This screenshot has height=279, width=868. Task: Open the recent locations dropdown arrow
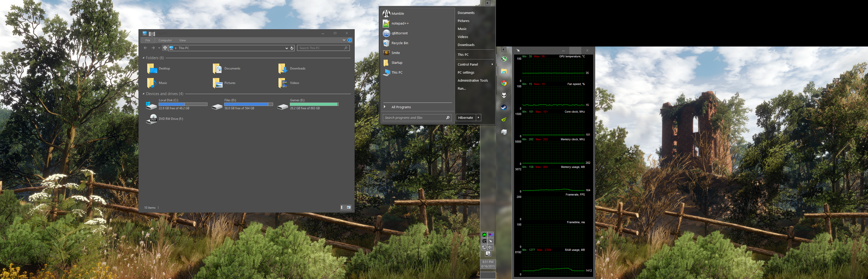tap(159, 48)
